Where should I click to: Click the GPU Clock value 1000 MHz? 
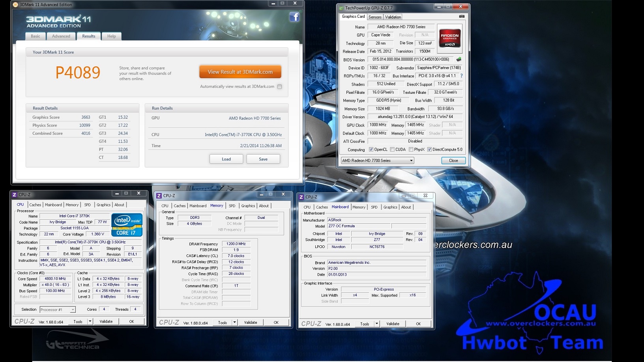[378, 125]
